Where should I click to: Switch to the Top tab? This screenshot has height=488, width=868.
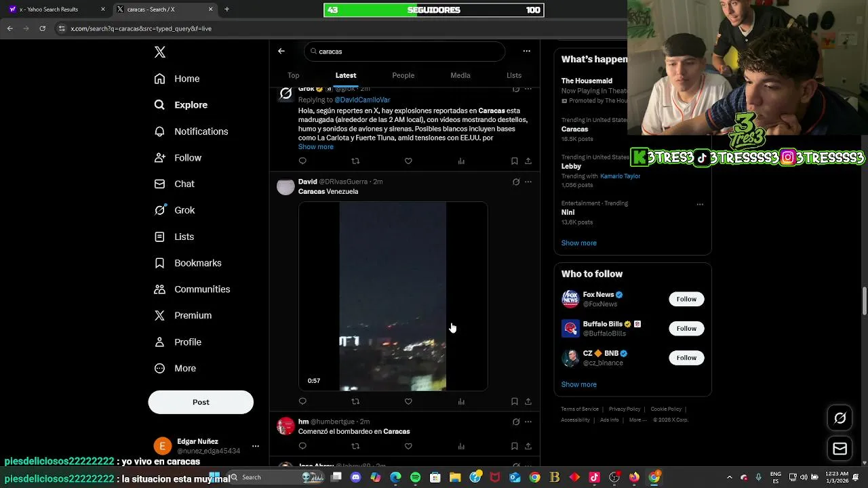click(293, 75)
